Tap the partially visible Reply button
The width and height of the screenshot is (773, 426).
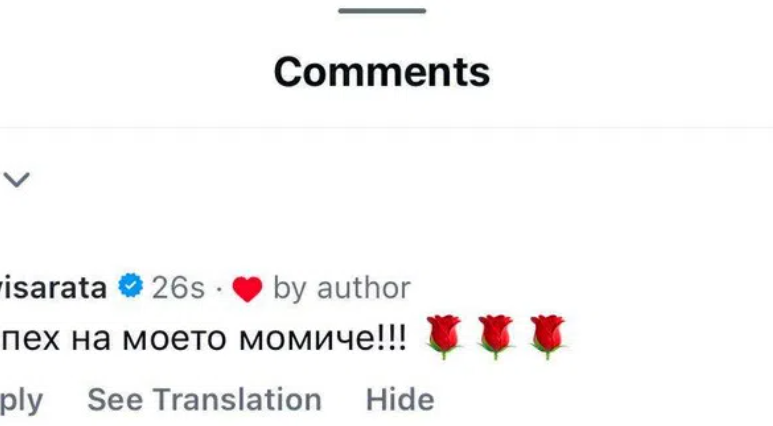(21, 400)
